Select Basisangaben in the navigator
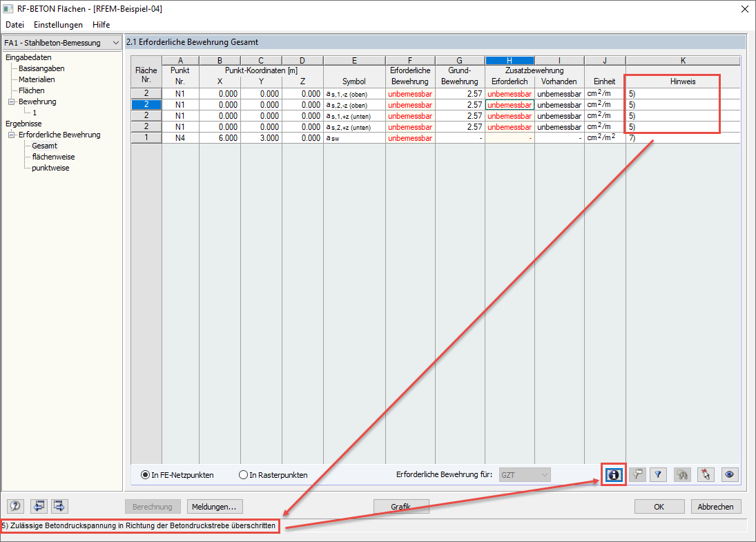756x542 pixels. 41,68
